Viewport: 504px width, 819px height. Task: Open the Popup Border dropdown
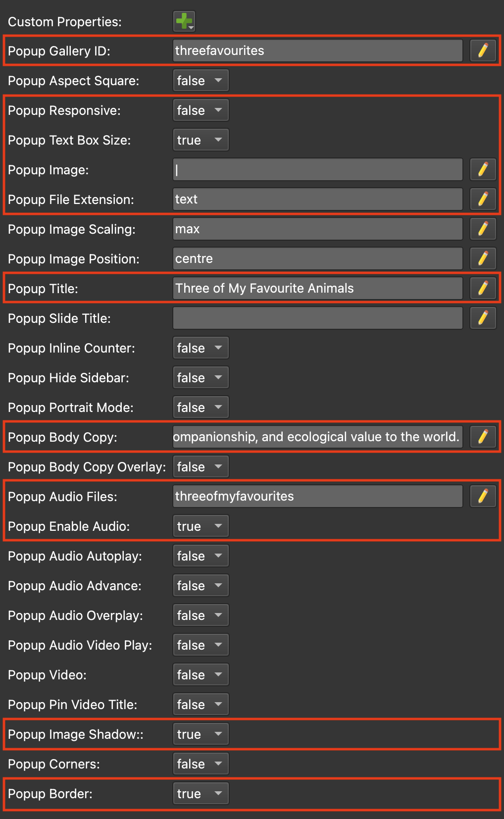[x=201, y=793]
